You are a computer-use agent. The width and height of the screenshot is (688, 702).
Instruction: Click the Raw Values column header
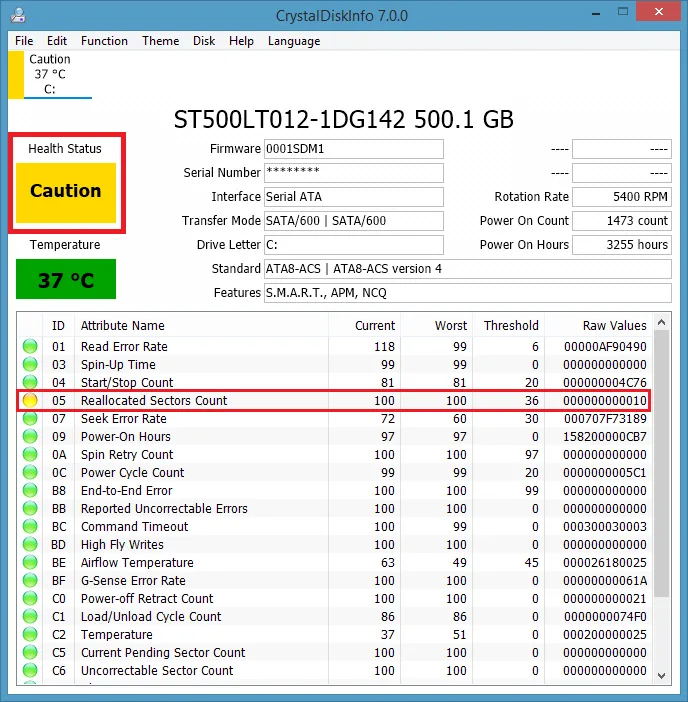[x=614, y=325]
